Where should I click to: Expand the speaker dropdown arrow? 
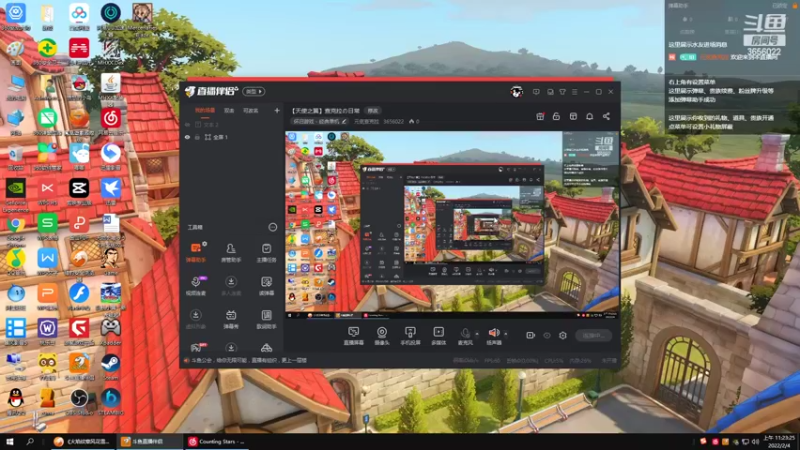(506, 334)
